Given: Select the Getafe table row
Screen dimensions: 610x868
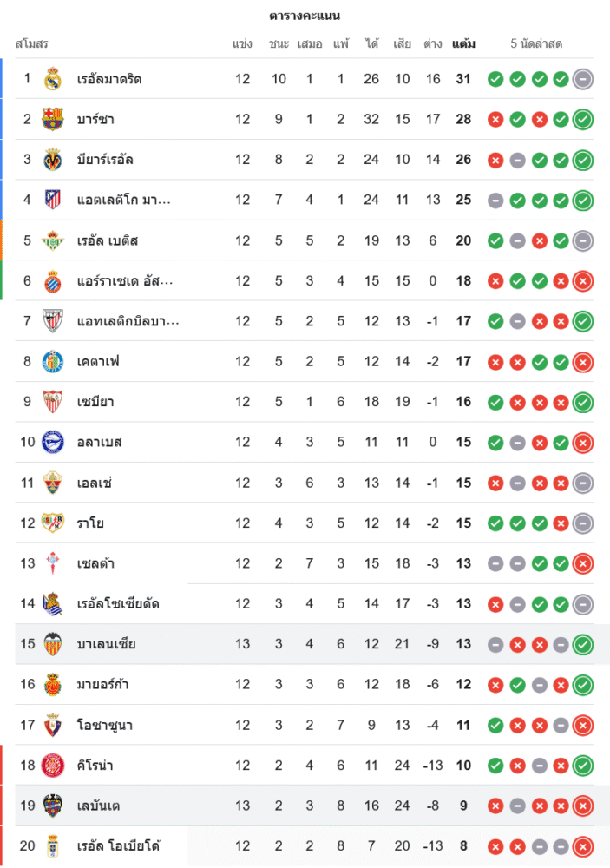Looking at the screenshot, I should pyautogui.click(x=304, y=362).
